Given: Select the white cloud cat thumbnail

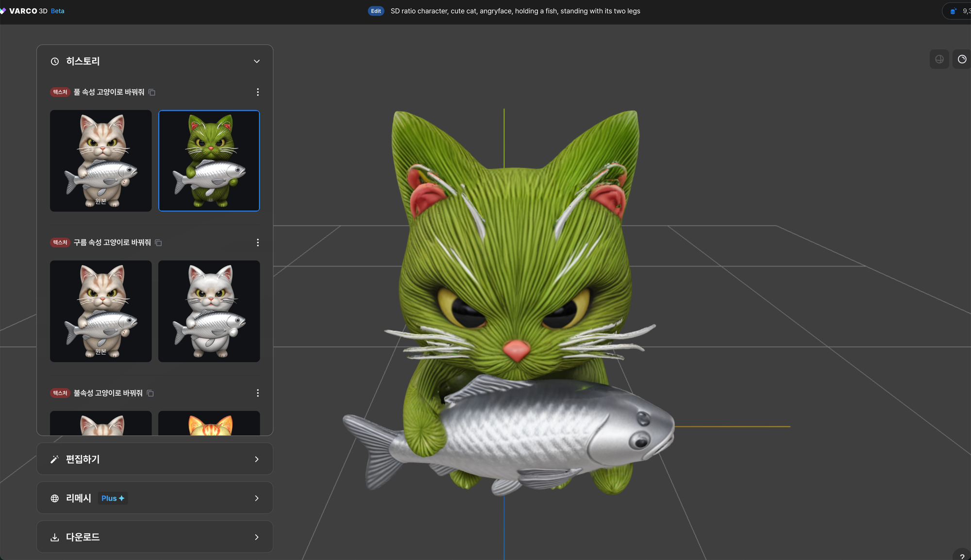Looking at the screenshot, I should point(209,311).
